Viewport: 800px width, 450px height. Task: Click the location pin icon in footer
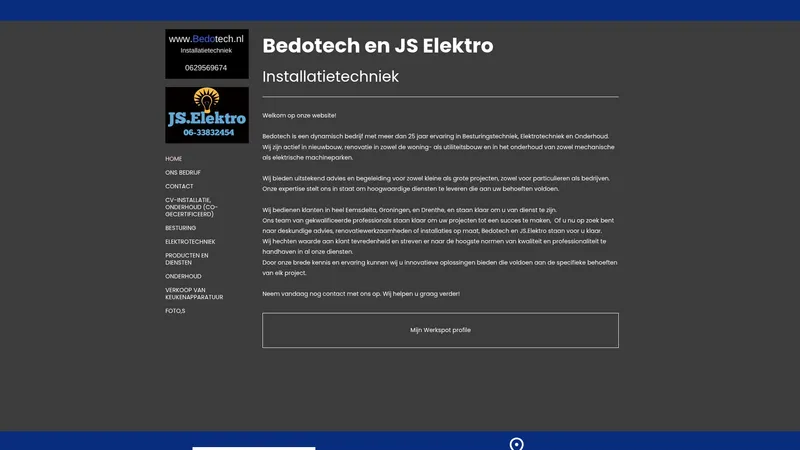tap(516, 443)
